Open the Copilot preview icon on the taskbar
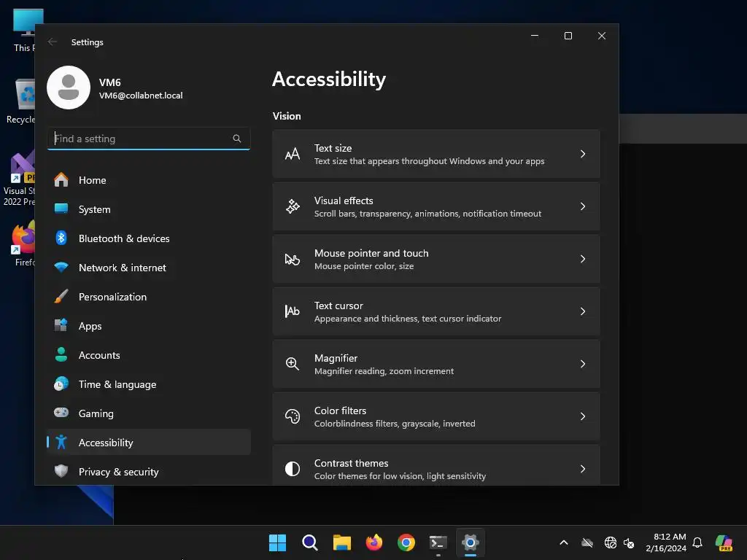This screenshot has width=747, height=560. 724,542
